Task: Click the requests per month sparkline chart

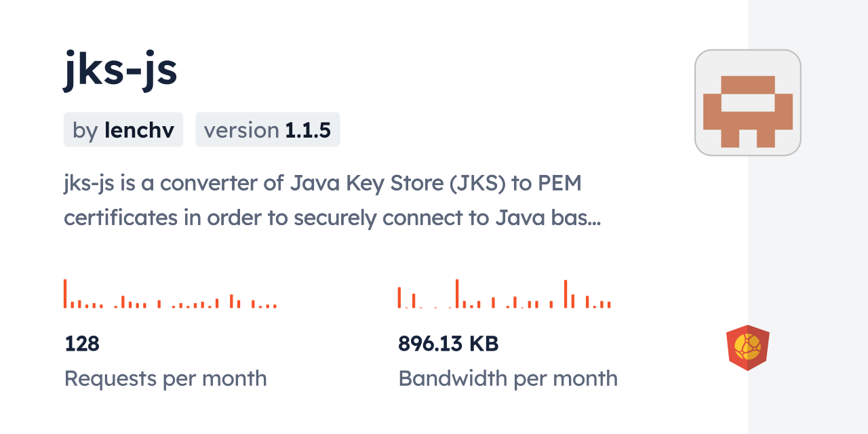Action: pos(170,294)
